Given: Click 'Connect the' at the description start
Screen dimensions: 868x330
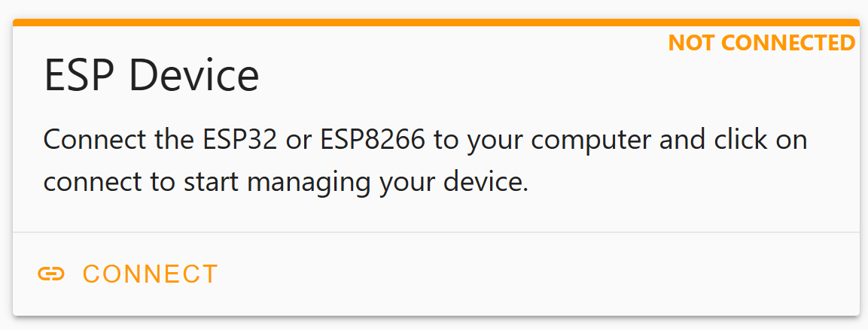Looking at the screenshot, I should (118, 140).
